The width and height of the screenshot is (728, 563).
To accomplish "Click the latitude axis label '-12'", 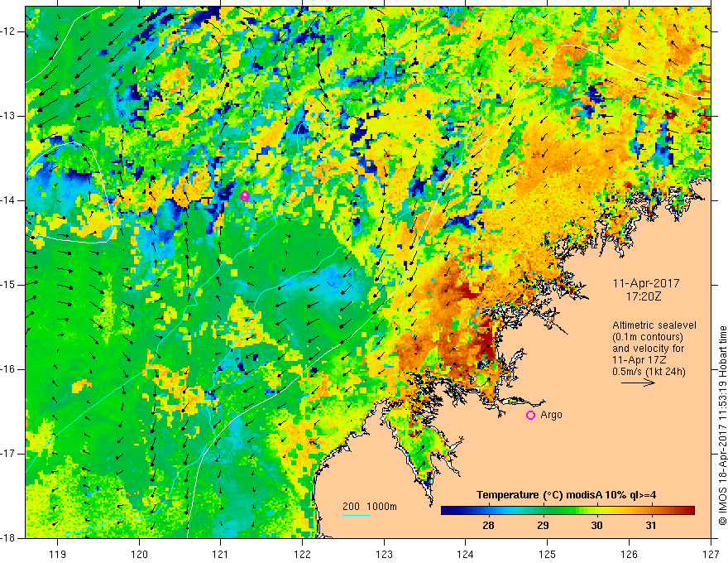I will coord(8,31).
